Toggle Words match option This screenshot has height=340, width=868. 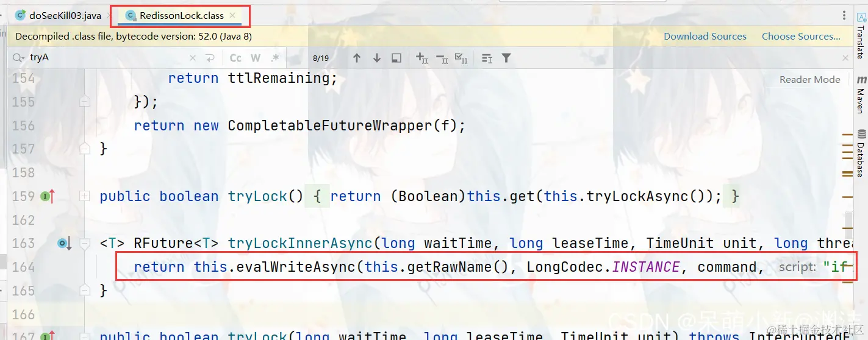click(256, 58)
